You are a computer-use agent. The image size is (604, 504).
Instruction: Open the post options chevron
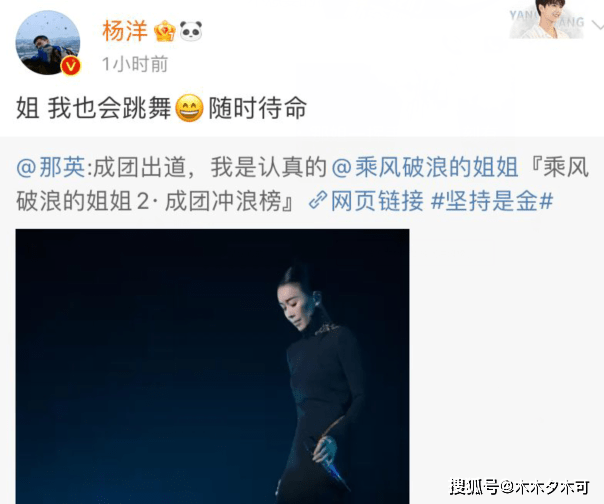[x=597, y=25]
